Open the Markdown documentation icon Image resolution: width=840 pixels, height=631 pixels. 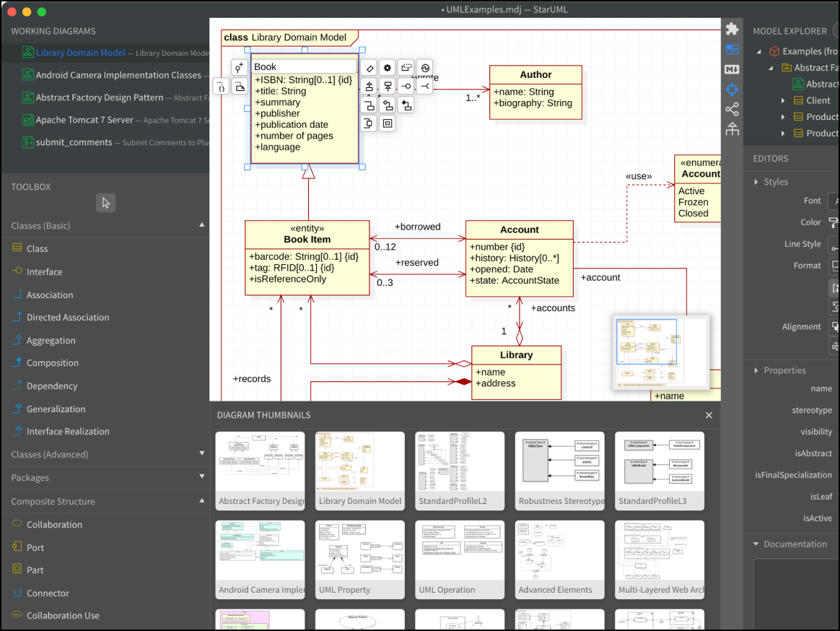[x=732, y=69]
